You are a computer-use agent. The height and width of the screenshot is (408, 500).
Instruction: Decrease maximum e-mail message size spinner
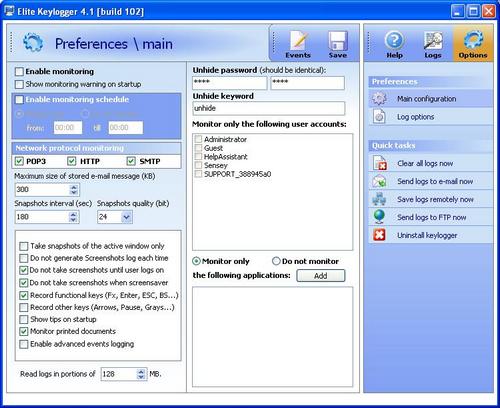(x=74, y=193)
